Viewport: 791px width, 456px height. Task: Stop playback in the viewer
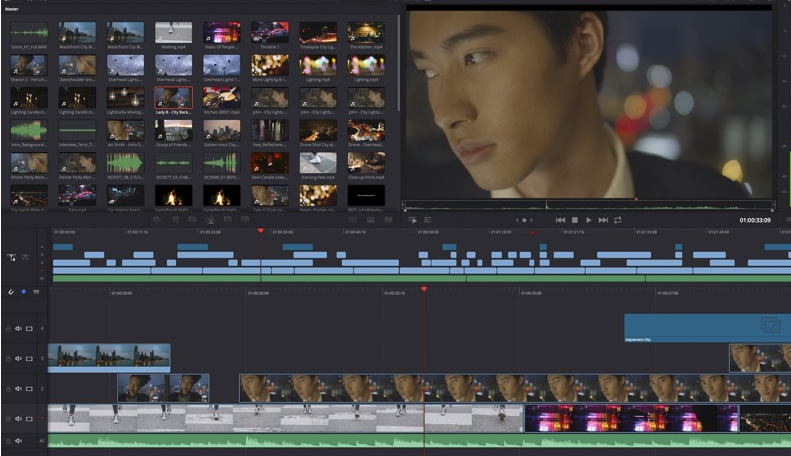[x=575, y=220]
